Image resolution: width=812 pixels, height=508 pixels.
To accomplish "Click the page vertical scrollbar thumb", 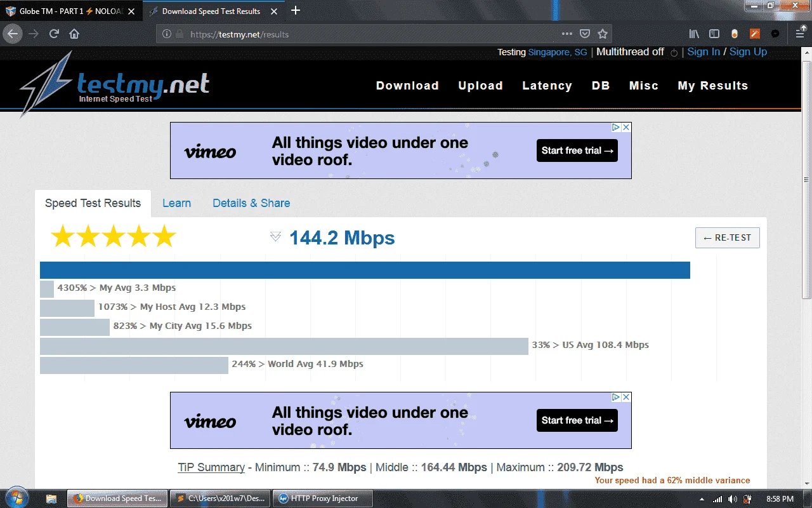I will (x=806, y=180).
